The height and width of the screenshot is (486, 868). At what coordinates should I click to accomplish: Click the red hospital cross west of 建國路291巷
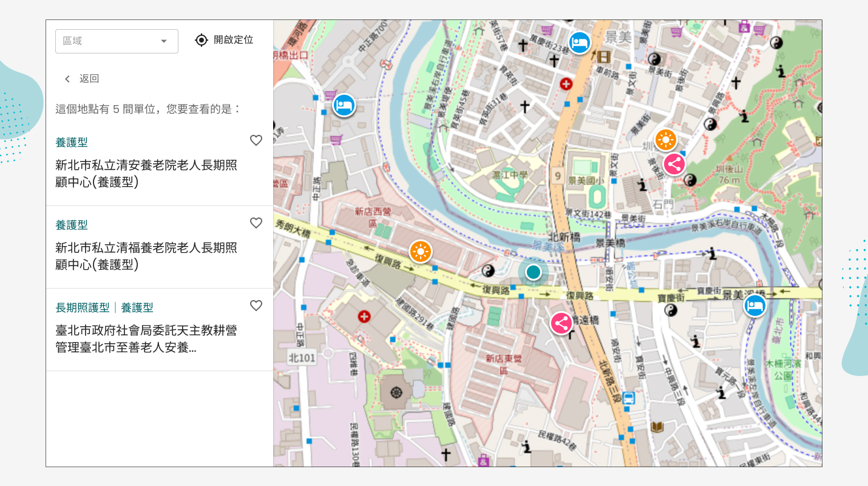pyautogui.click(x=364, y=316)
